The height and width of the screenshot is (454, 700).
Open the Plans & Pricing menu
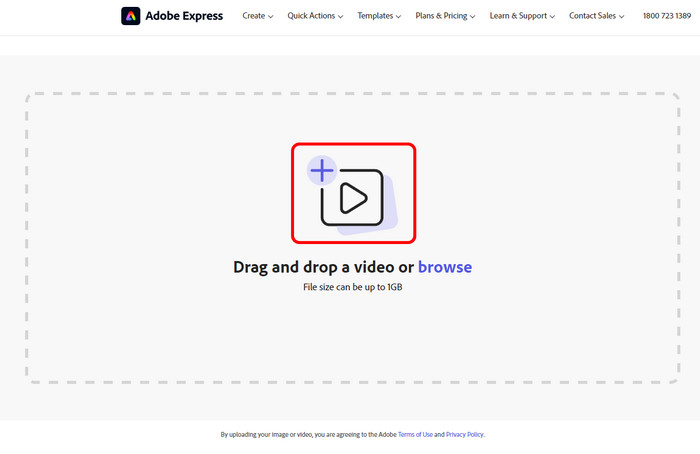(445, 16)
